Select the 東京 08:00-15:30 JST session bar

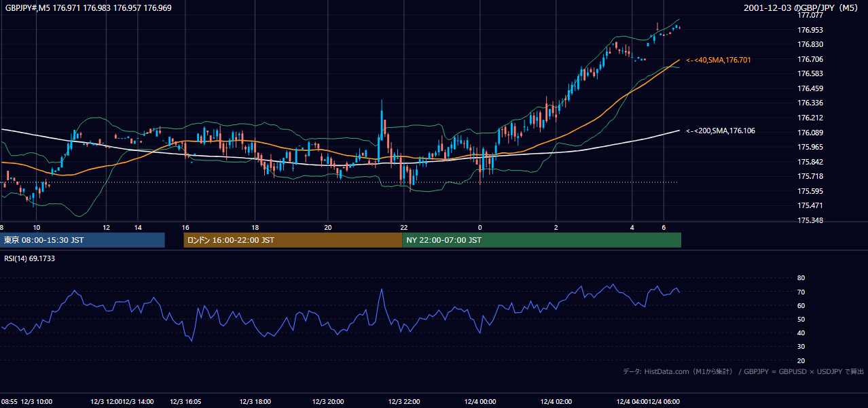[x=82, y=240]
